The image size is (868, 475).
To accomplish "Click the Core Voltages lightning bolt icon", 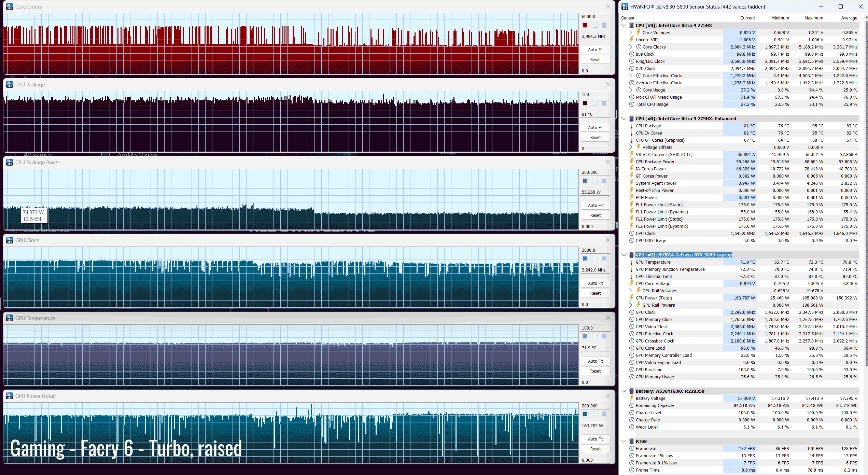I will tap(638, 32).
